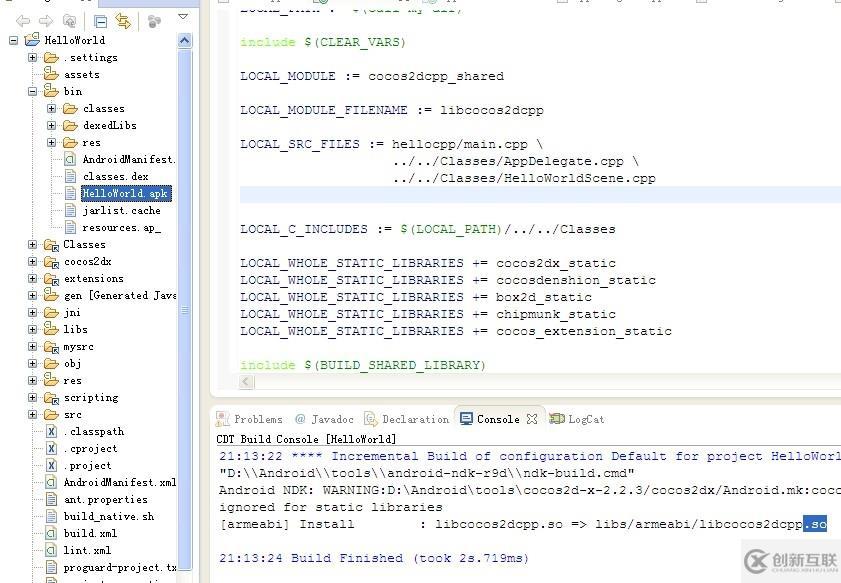The width and height of the screenshot is (841, 583).
Task: Switch to the Declaration tab
Action: (407, 419)
